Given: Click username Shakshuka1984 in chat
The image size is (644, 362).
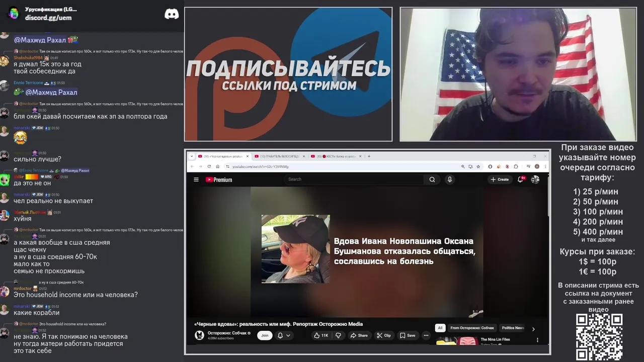Looking at the screenshot, I should click(x=28, y=58).
